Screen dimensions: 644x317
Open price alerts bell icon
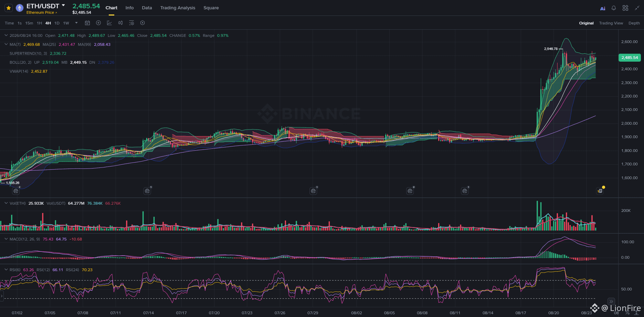click(x=614, y=8)
